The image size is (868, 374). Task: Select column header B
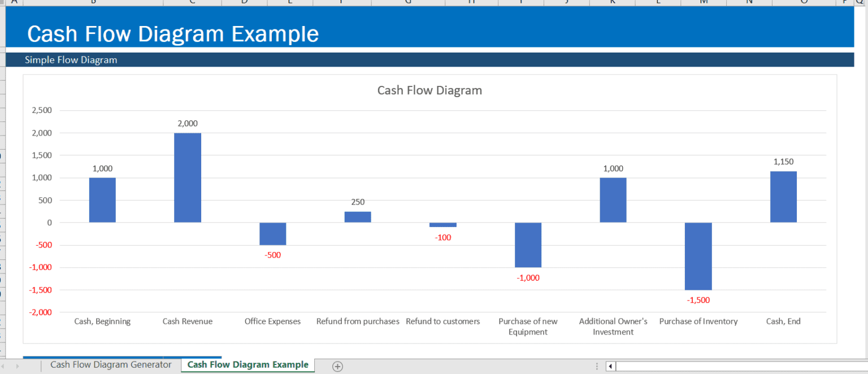tap(92, 3)
